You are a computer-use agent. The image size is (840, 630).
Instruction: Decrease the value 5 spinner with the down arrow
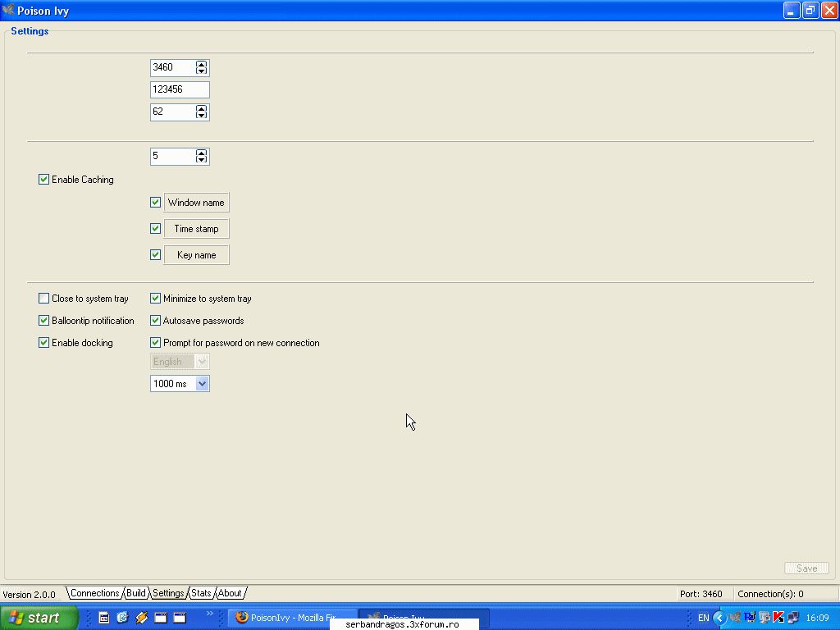(202, 160)
